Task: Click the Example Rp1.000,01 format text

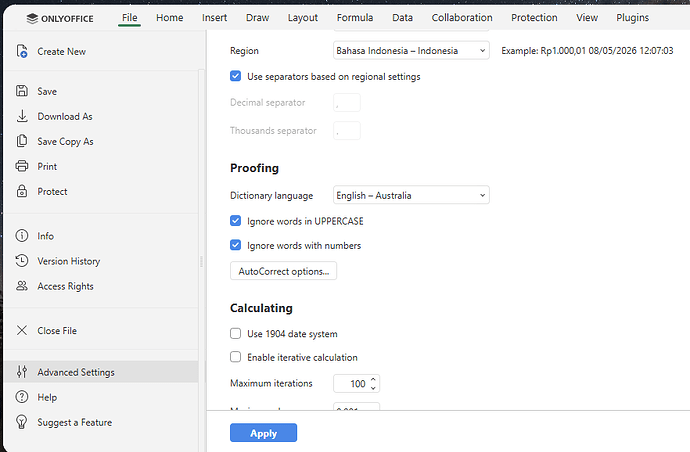Action: (x=587, y=51)
